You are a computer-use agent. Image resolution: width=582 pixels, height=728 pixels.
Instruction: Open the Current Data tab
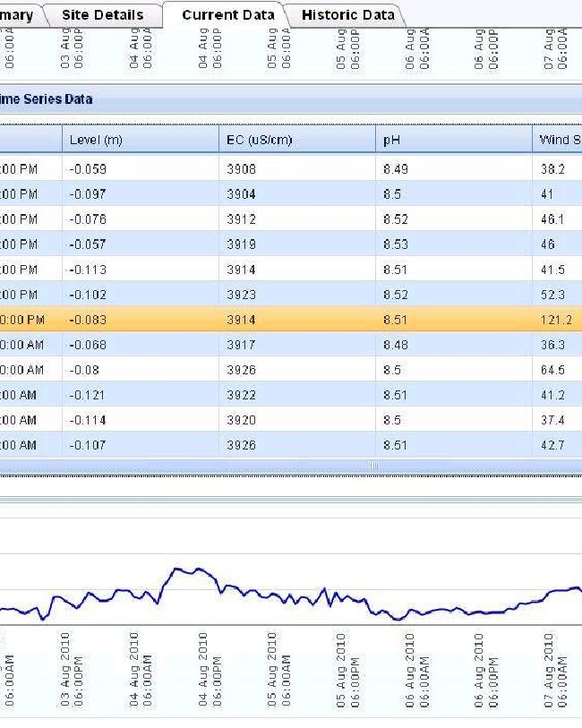228,15
